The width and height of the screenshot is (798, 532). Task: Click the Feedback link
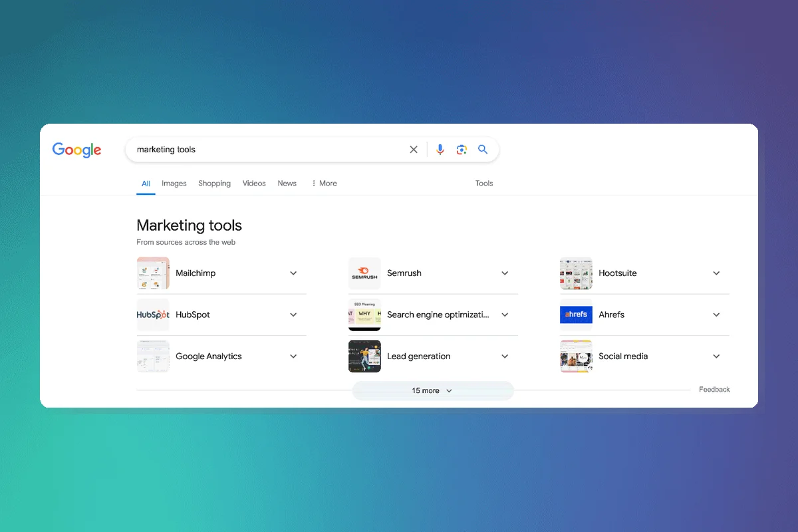714,390
